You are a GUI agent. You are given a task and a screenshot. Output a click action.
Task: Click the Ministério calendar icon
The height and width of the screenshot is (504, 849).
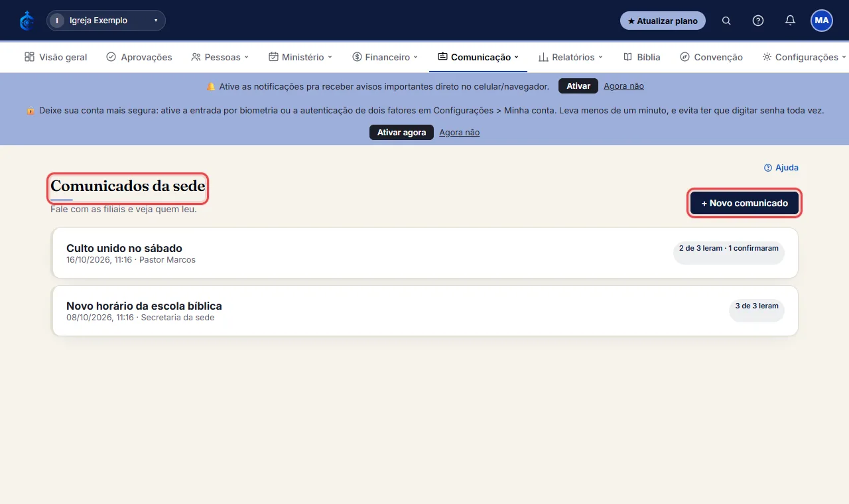(x=273, y=57)
